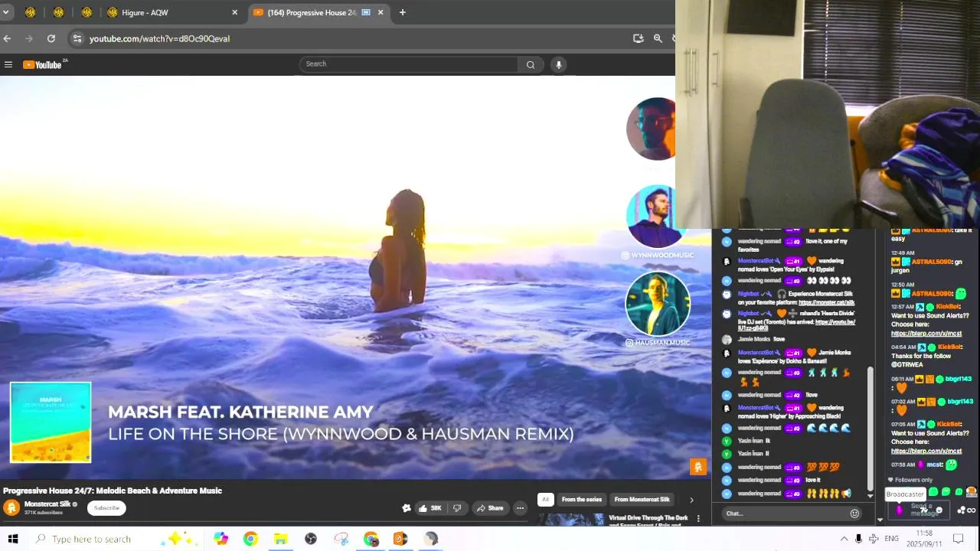Open Monstercat Silk channel avatar
The height and width of the screenshot is (551, 980).
[x=11, y=508]
